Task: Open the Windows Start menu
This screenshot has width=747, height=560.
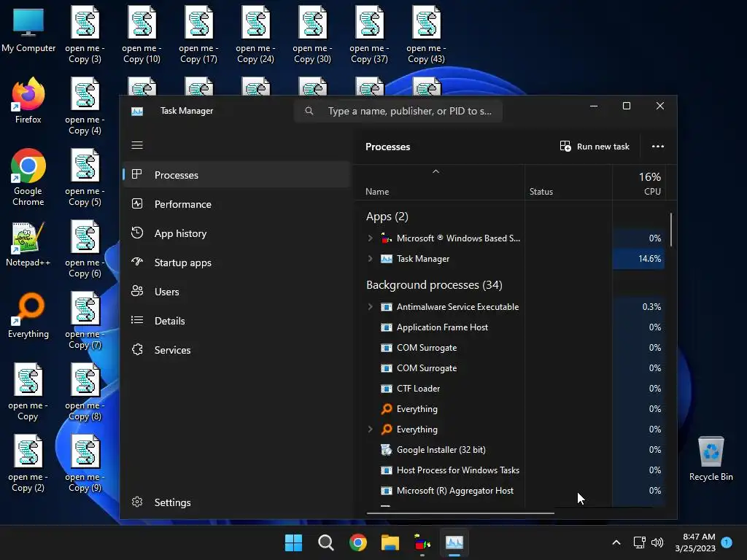Action: 294,542
